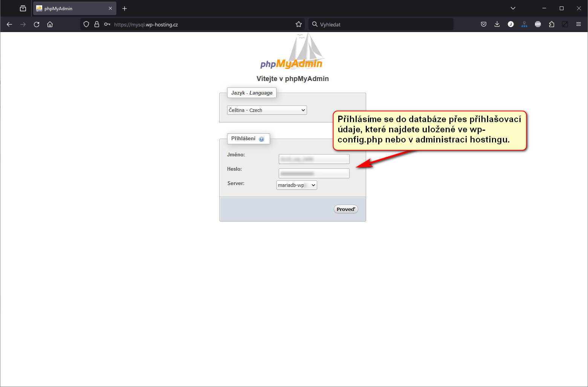Click the Heslo password field
The width and height of the screenshot is (588, 387).
click(x=314, y=173)
